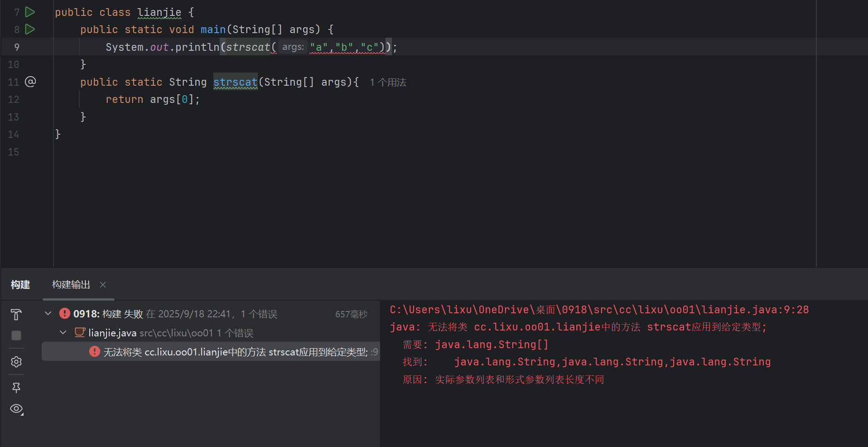Click the args: parameter hint on line 9

tap(293, 47)
